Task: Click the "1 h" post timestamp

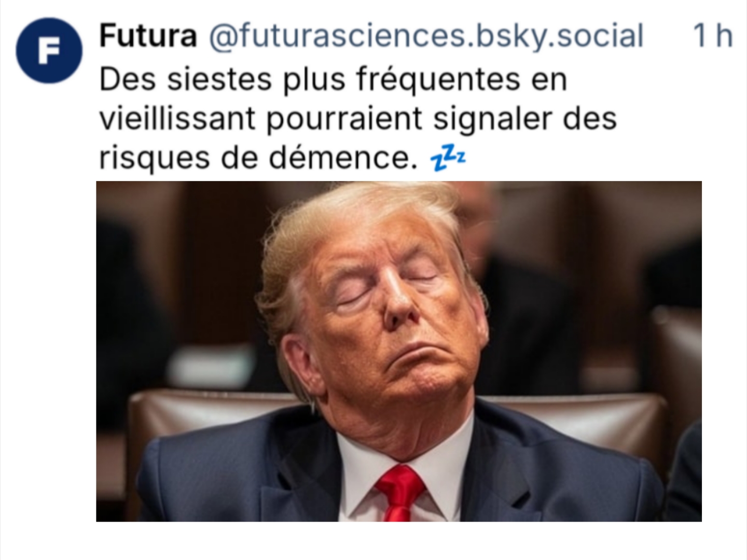Action: point(713,36)
